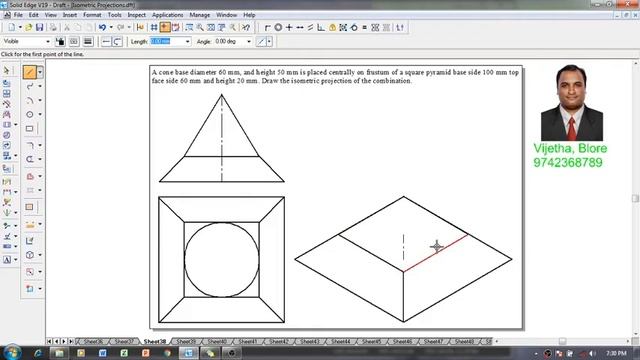Open the Format menu
The width and height of the screenshot is (640, 360).
(x=92, y=15)
